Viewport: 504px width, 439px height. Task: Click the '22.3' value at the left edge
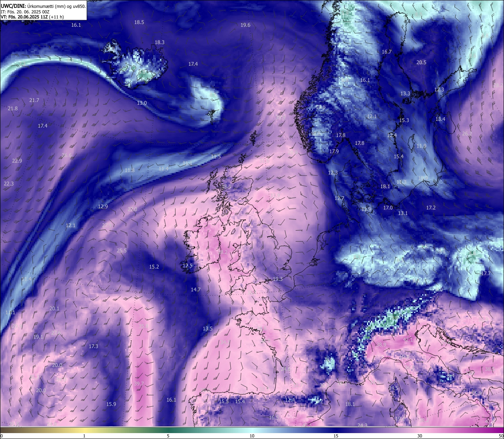pos(9,184)
